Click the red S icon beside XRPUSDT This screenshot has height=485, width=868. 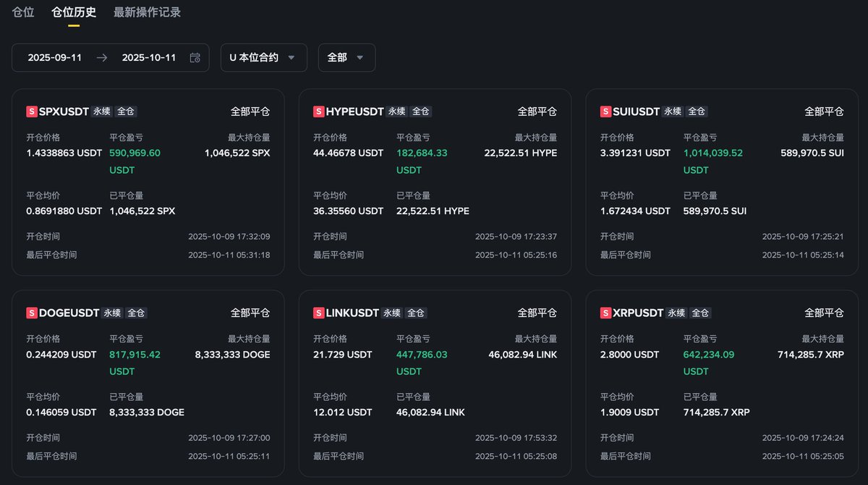tap(606, 313)
